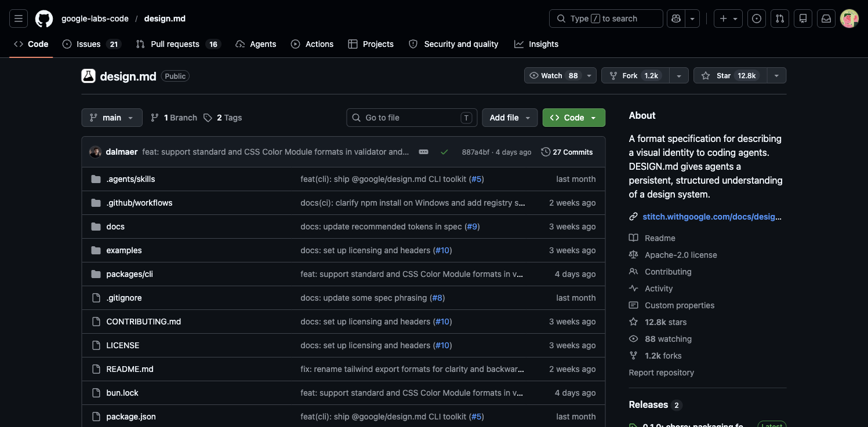Open the packages/cli folder
Viewport: 868px width, 427px height.
[129, 274]
